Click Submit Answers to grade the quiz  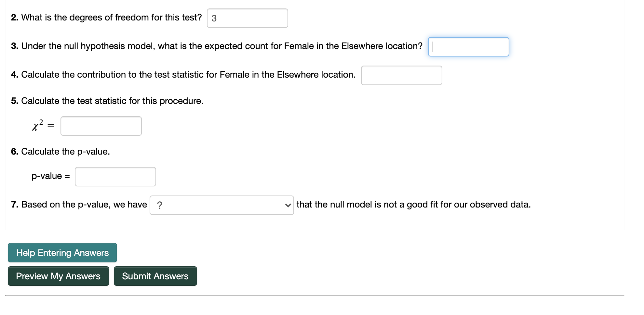pyautogui.click(x=155, y=276)
